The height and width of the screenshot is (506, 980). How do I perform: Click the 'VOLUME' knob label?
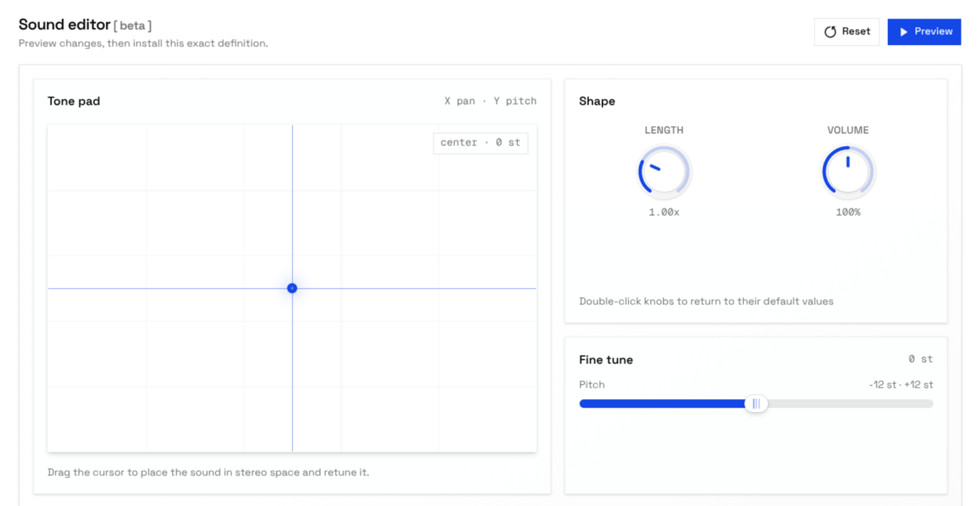point(848,130)
